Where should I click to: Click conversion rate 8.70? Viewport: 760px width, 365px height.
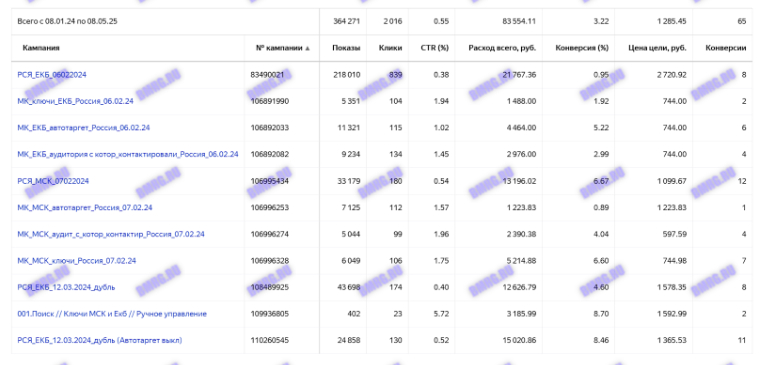[x=601, y=314]
